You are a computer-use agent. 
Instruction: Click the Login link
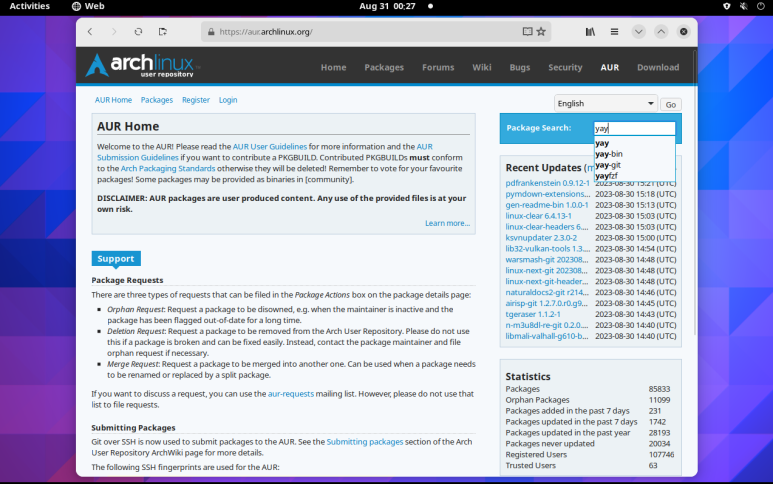pos(228,100)
